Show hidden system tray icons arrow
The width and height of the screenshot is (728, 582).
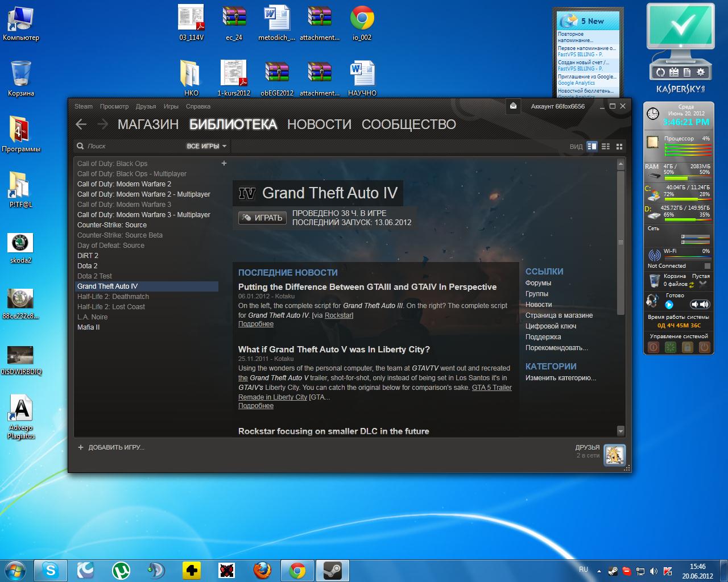[x=599, y=571]
